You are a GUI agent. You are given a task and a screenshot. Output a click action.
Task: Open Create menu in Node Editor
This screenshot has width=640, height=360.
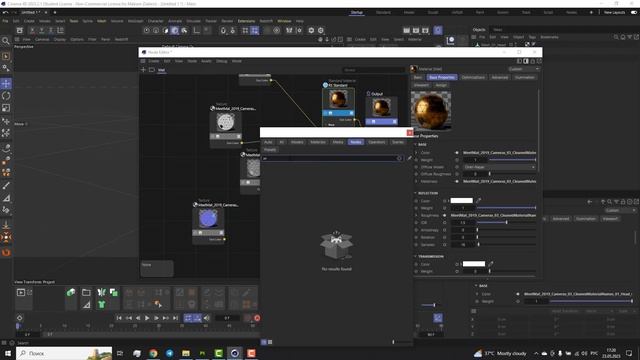[153, 61]
